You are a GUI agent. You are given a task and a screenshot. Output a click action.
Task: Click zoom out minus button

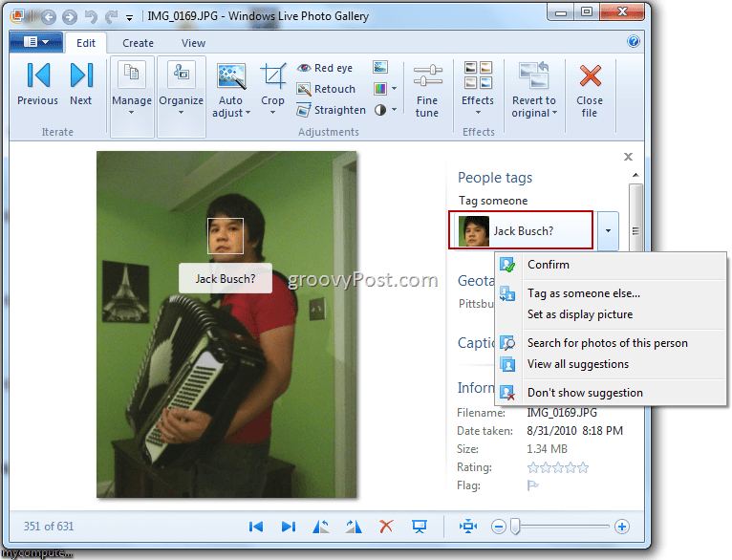click(x=498, y=528)
